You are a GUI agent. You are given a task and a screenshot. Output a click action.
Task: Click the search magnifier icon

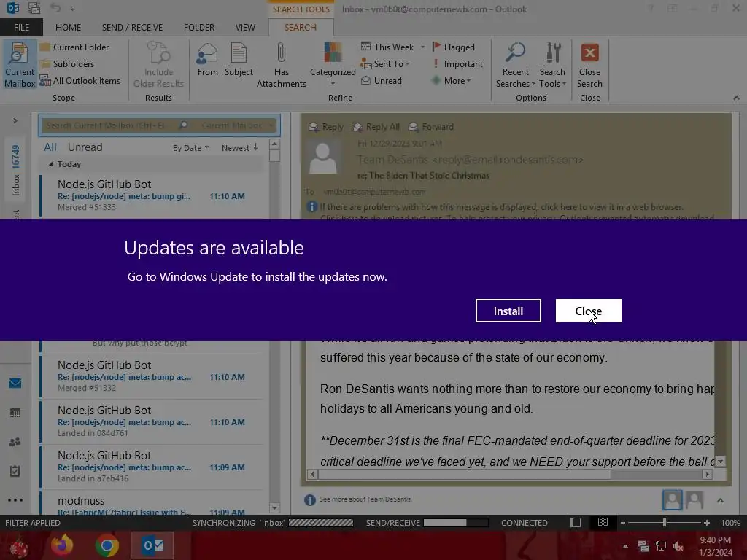point(183,125)
